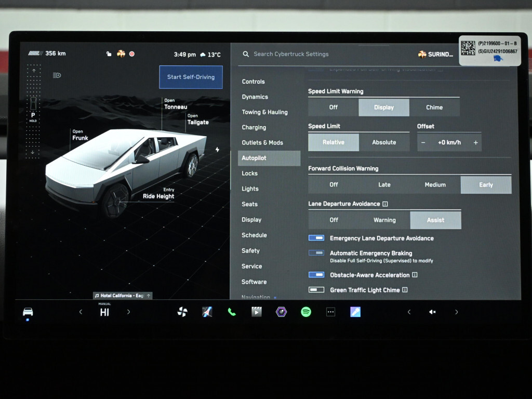Viewport: 532px width, 399px height.
Task: Enable Green Traffic Light Chime
Action: (x=316, y=290)
